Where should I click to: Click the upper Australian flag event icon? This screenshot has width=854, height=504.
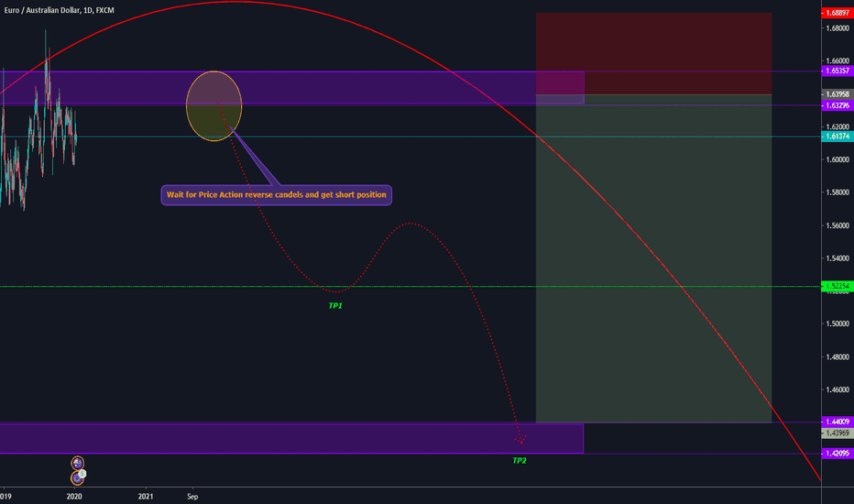[x=78, y=464]
